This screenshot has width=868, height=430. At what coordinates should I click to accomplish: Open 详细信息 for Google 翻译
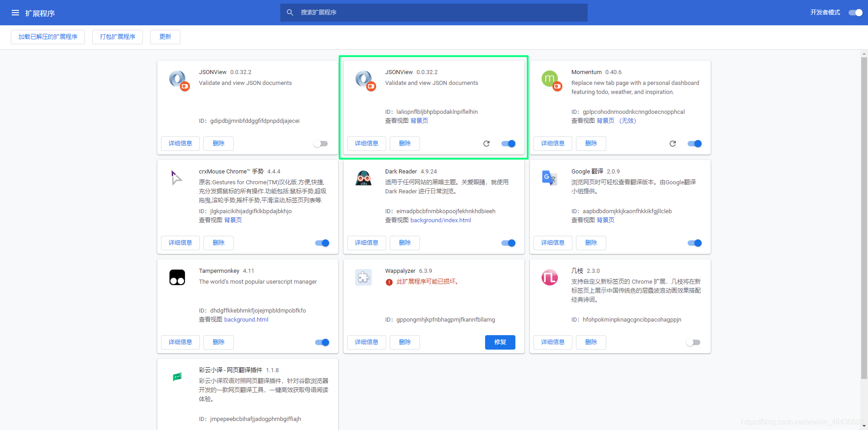pyautogui.click(x=553, y=243)
